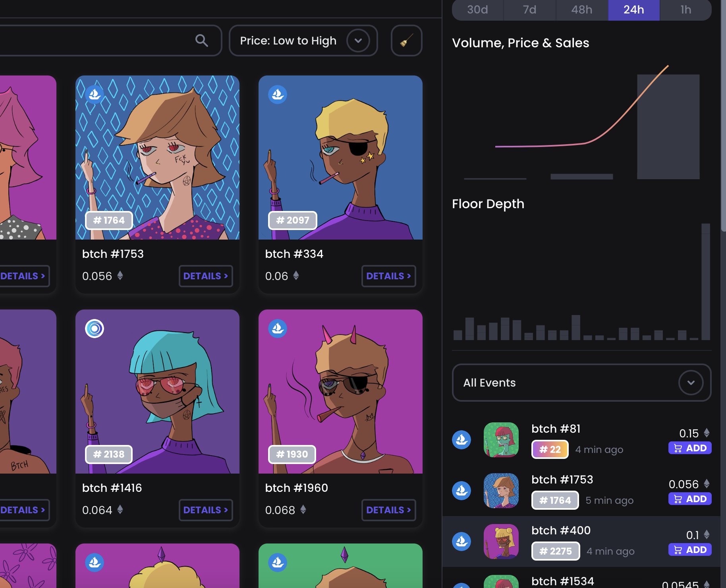Click the search magnifier icon

click(201, 41)
